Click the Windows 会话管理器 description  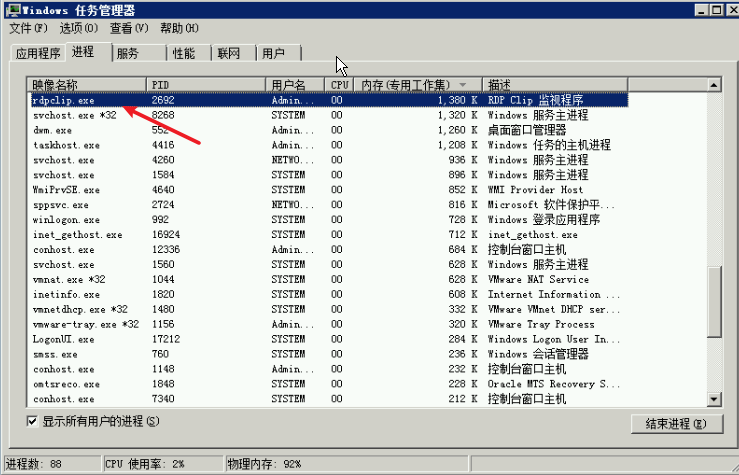(538, 354)
